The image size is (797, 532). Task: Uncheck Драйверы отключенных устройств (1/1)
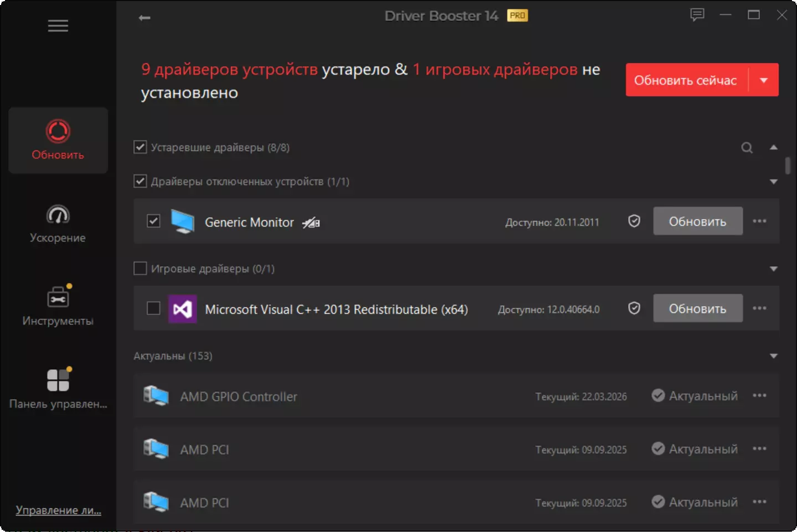coord(140,181)
